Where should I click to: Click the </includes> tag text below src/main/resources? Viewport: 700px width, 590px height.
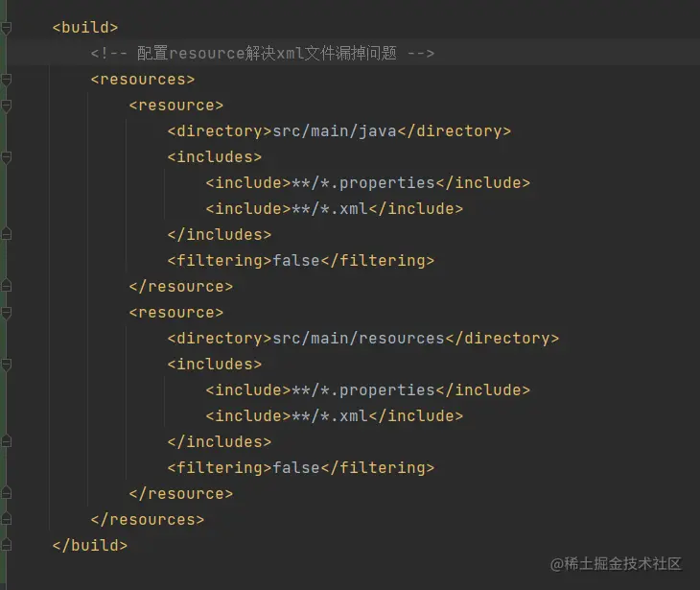click(x=220, y=441)
